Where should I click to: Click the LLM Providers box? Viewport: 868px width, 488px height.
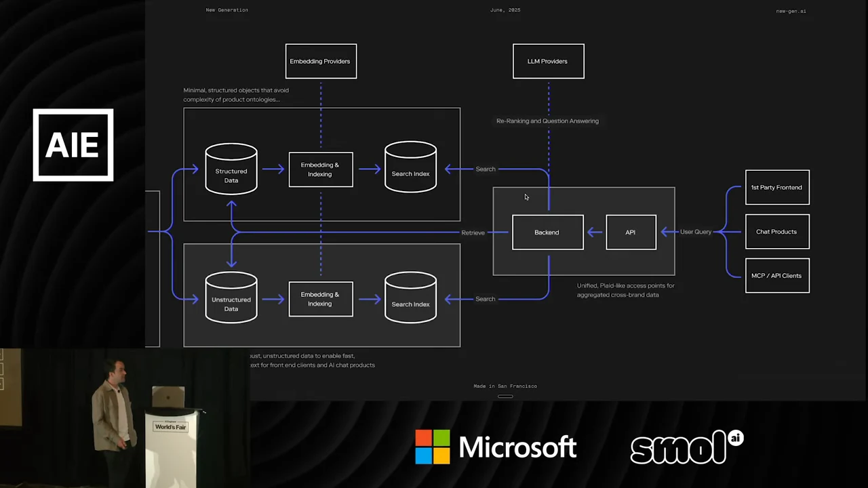point(548,61)
